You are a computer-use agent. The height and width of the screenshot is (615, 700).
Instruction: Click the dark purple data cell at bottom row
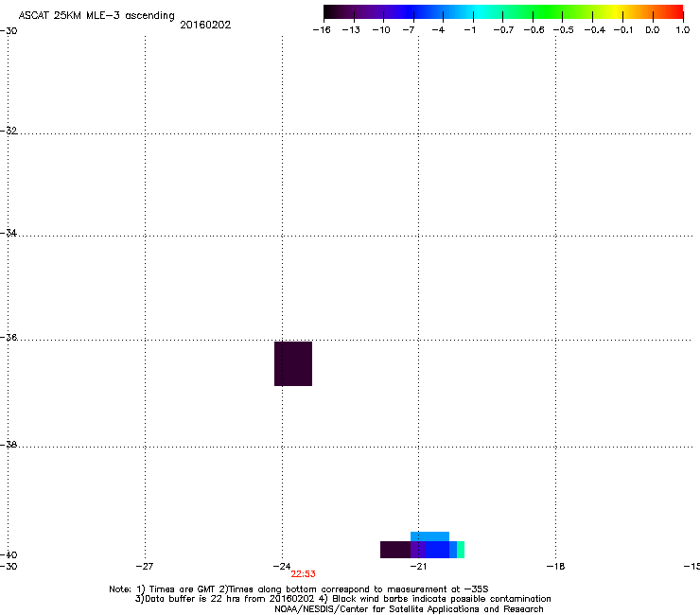[395, 550]
